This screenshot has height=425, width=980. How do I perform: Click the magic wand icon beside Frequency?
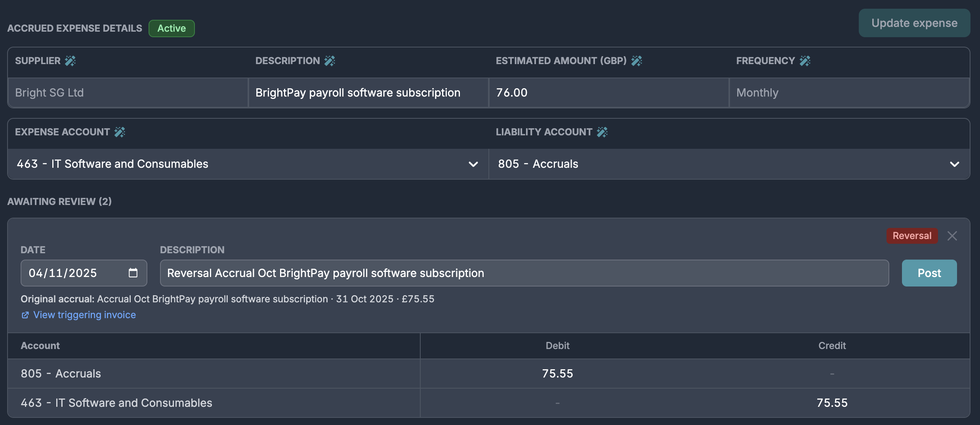[805, 61]
